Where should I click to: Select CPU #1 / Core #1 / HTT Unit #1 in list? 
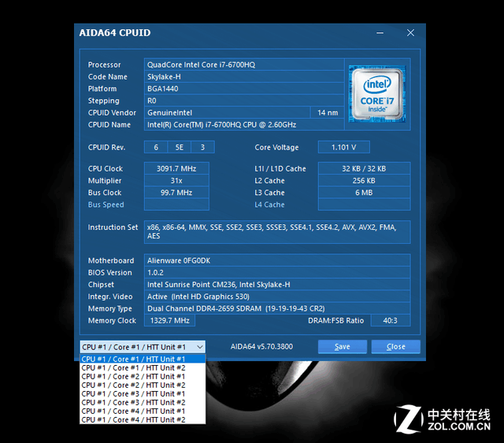click(x=143, y=359)
